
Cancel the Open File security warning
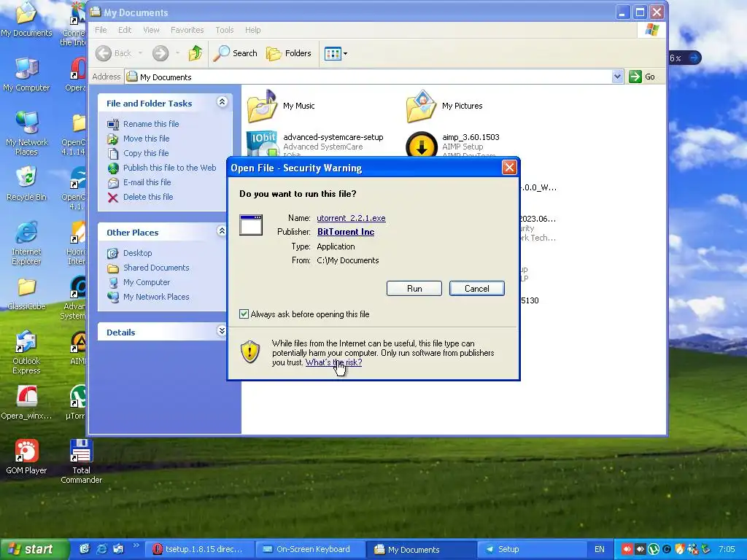[476, 289]
